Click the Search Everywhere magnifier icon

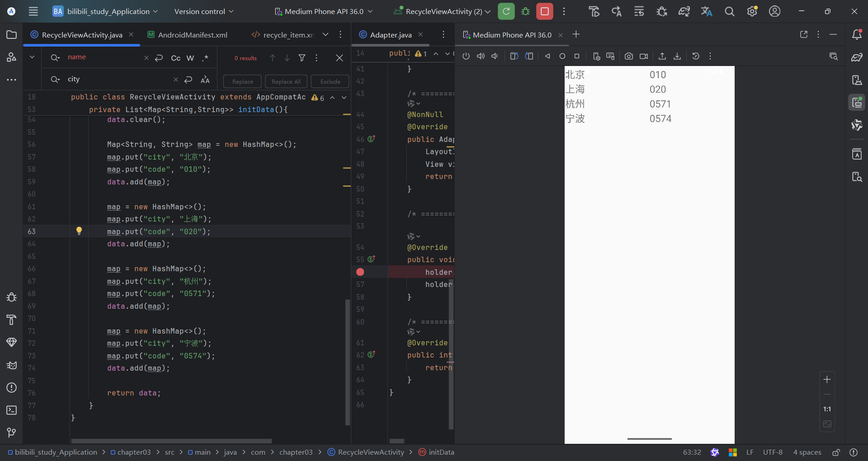(729, 11)
